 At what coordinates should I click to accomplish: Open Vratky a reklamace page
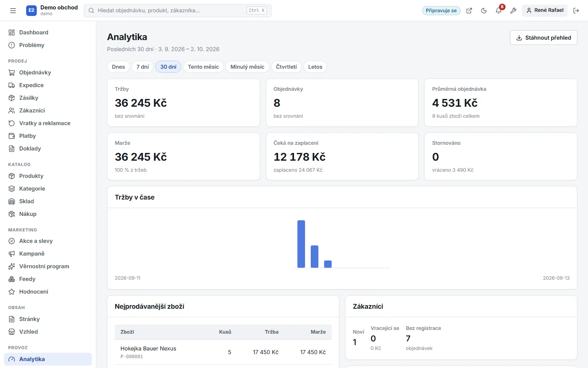click(x=48, y=123)
